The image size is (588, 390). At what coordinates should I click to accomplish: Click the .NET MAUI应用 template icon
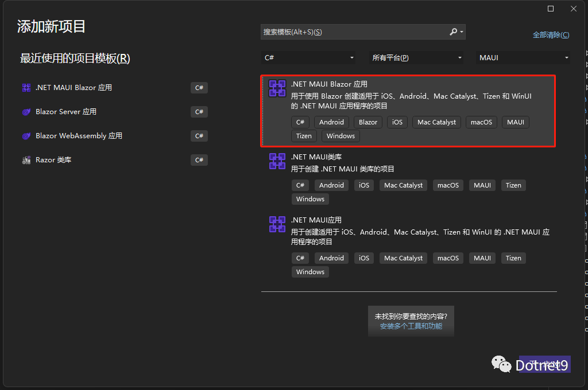[x=277, y=224]
